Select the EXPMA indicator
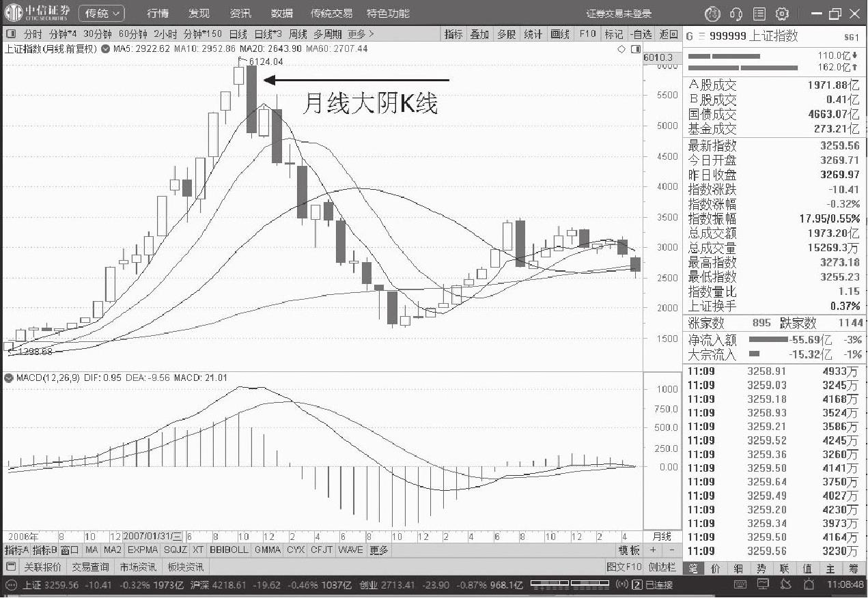 [142, 550]
